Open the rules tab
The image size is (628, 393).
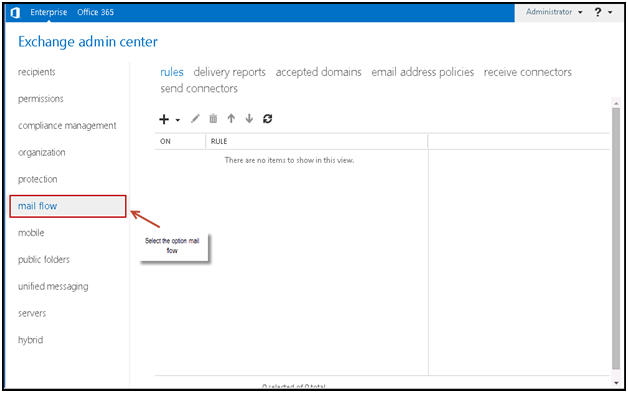(x=172, y=72)
